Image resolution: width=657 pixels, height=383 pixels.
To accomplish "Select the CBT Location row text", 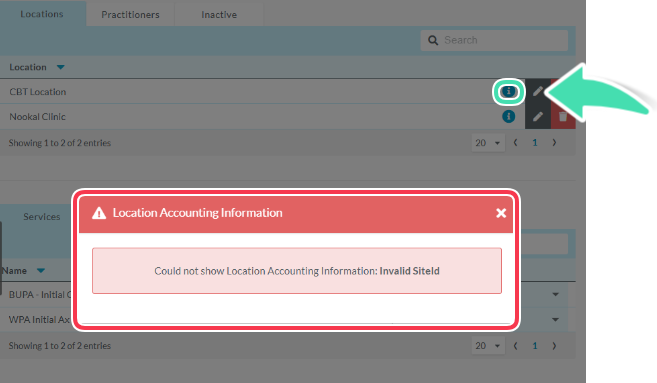I will 38,92.
